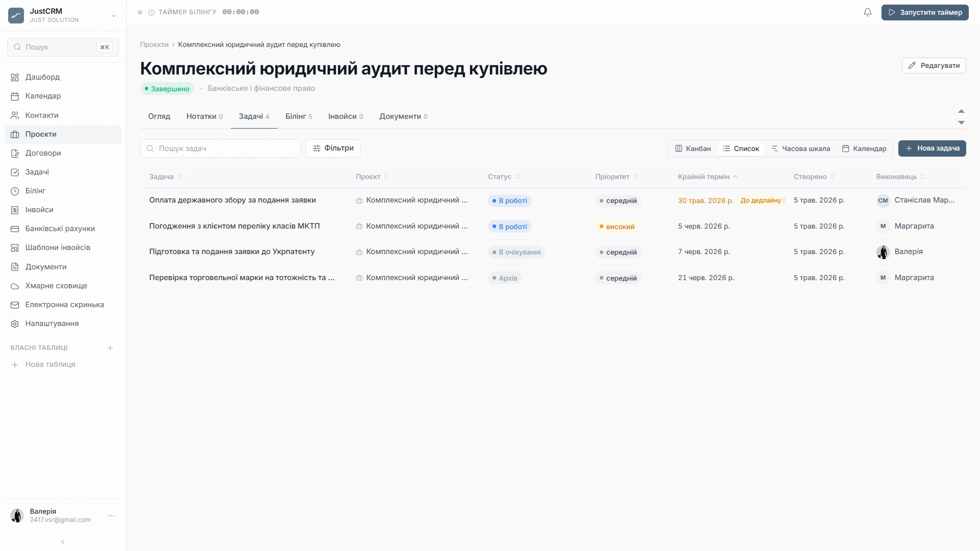Click the Нова задача button
The width and height of the screenshot is (980, 551).
[932, 148]
